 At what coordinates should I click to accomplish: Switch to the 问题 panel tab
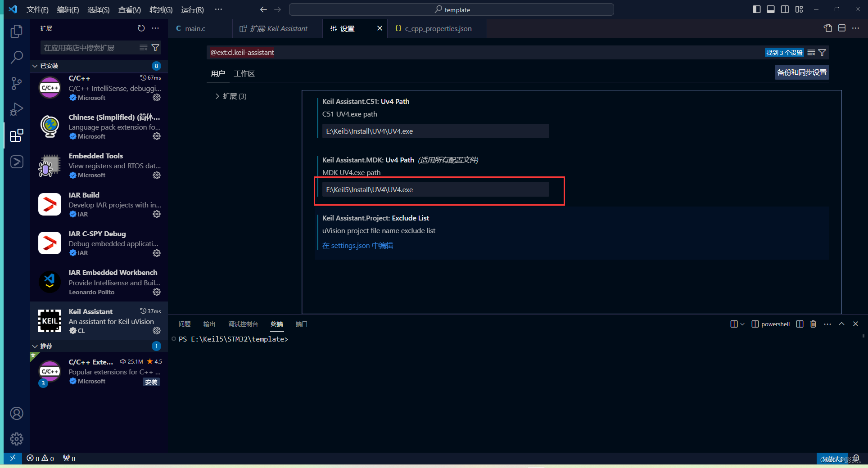[184, 324]
